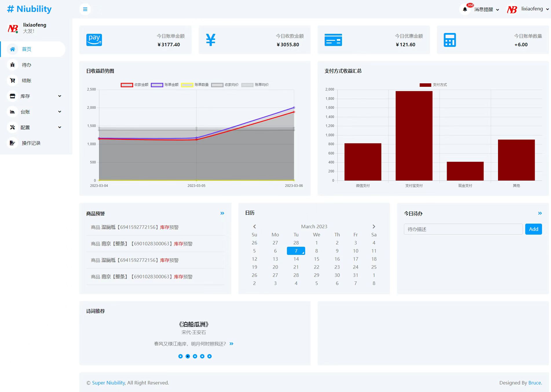Open first 南京【整条】 库存预警 alert
The height and width of the screenshot is (392, 551).
pos(142,244)
